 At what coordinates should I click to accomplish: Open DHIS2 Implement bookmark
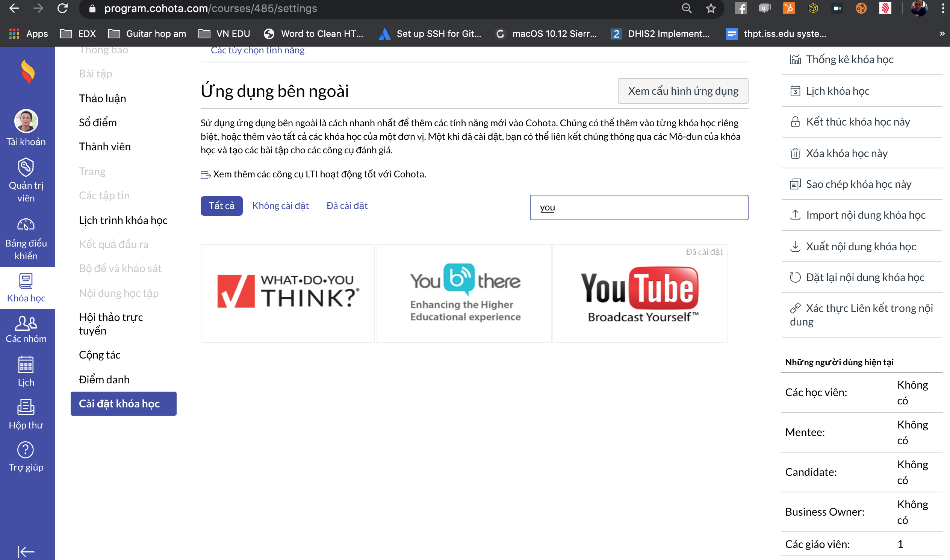660,33
